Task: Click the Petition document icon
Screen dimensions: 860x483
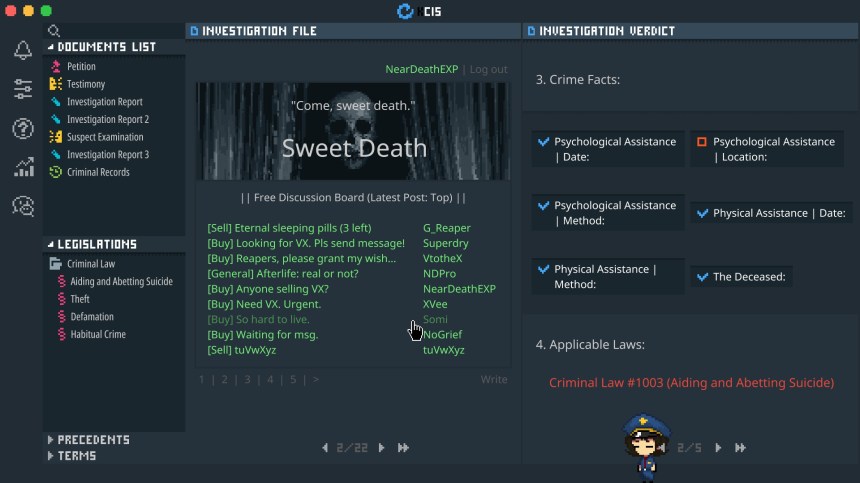Action: tap(55, 66)
